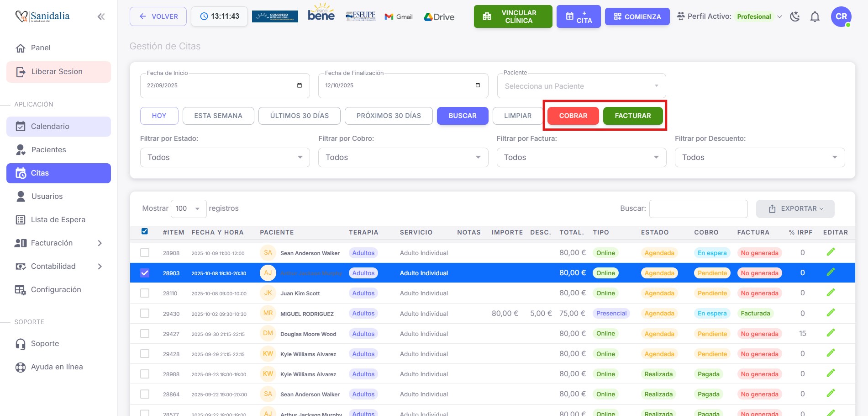The height and width of the screenshot is (416, 868).
Task: Open the Filtrar por Estado dropdown
Action: coord(225,157)
